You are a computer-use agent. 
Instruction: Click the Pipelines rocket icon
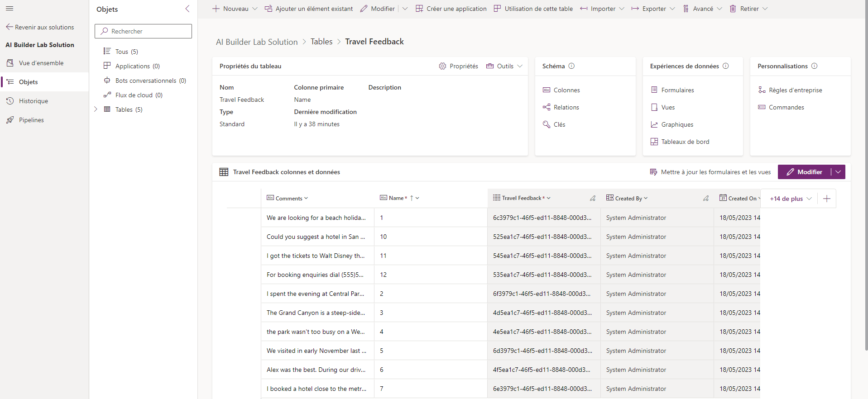[x=10, y=120]
